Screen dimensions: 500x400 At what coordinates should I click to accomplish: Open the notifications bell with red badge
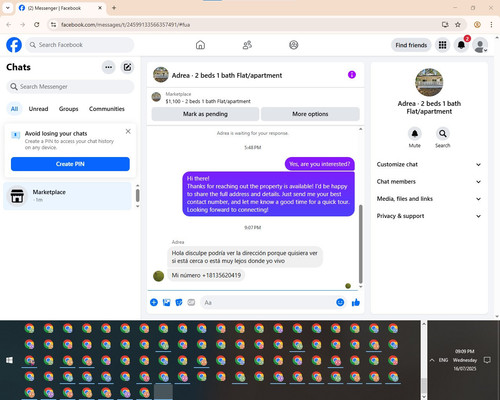click(x=461, y=45)
